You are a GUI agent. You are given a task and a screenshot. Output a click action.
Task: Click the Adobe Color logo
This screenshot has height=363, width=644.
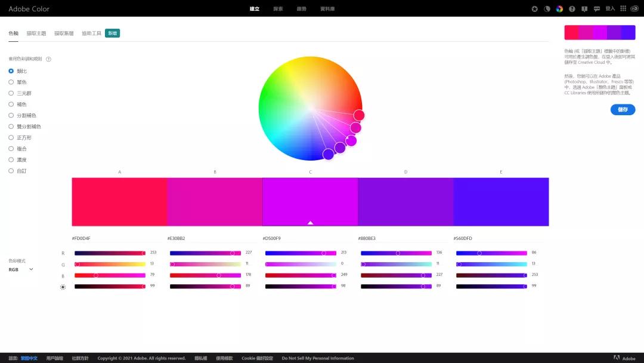29,8
